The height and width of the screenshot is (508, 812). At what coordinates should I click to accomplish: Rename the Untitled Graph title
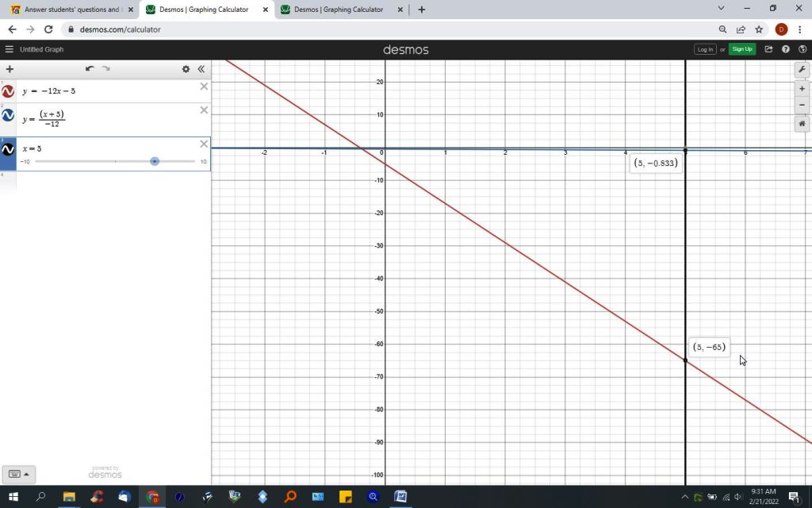point(41,49)
